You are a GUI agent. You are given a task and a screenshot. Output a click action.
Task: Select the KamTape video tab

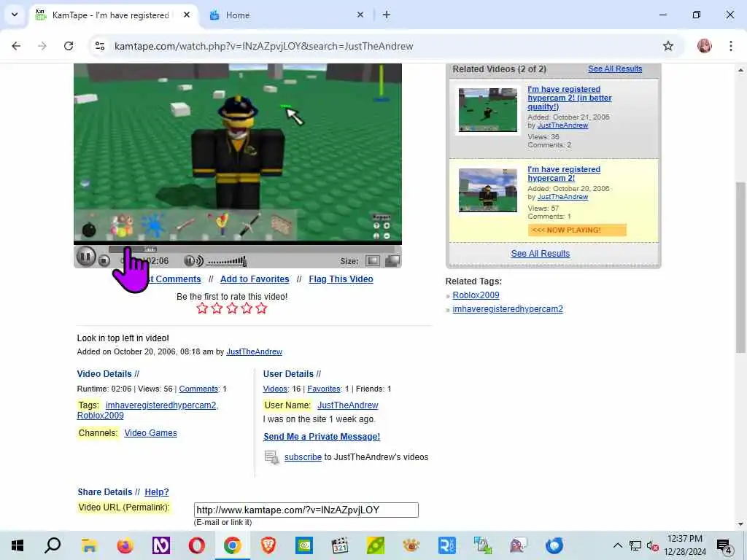pyautogui.click(x=111, y=15)
